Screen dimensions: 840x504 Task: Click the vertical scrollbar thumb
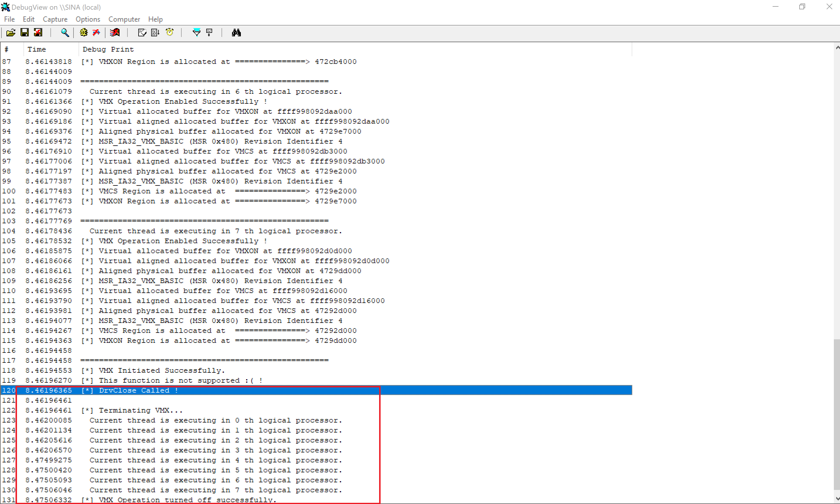(x=836, y=414)
